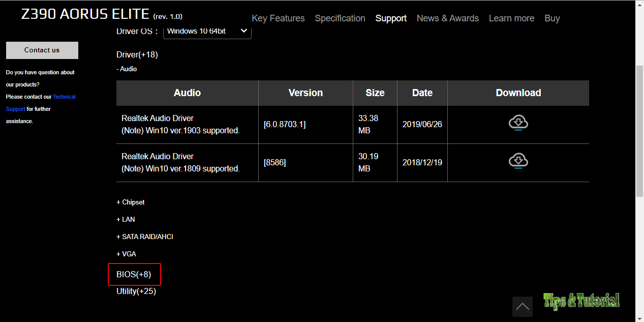Click the Size column header

[x=375, y=93]
